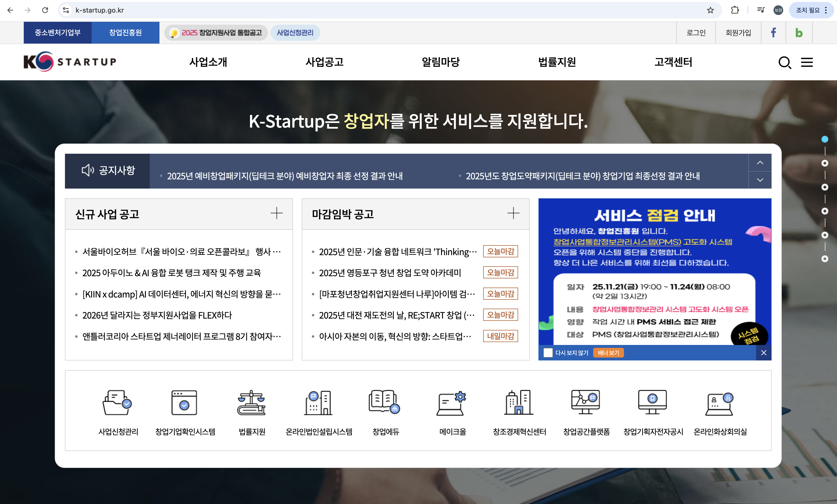Open the 사업공고 main menu
Screen dimensions: 837x504
(x=324, y=62)
